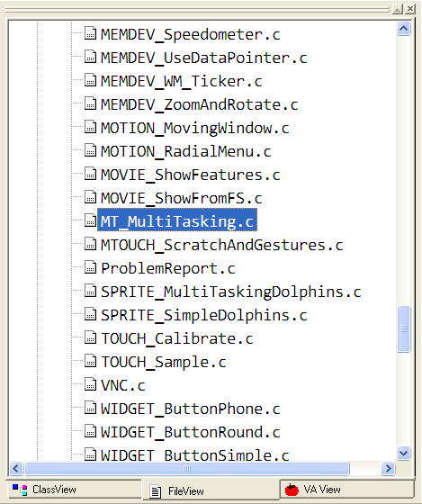Viewport: 422px width, 504px height.
Task: Click the file icon beside MEMDEV_UseDataPointer.c
Action: (90, 56)
